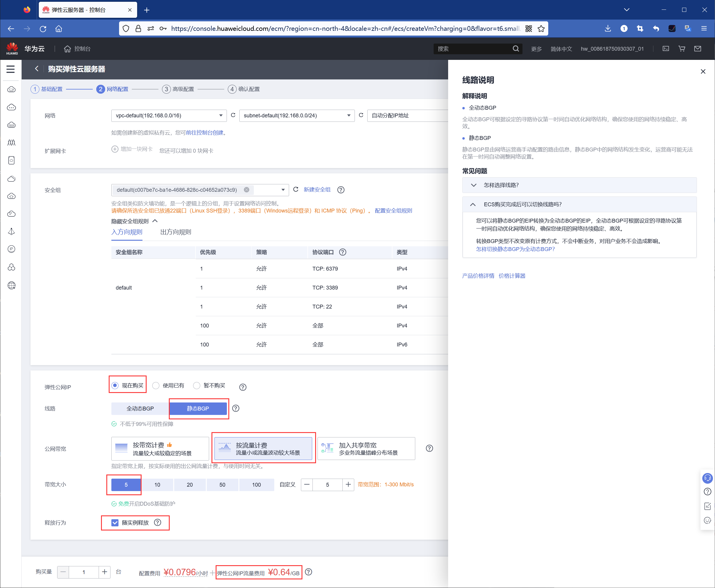Screen dimensions: 715x588
Task: Open the vpc-default network dropdown
Action: point(169,116)
